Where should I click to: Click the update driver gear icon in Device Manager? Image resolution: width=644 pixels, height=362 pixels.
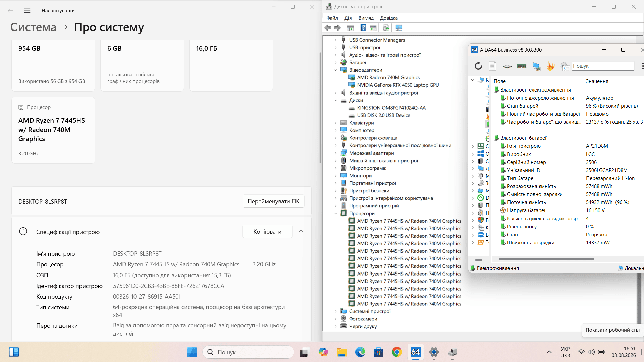click(386, 28)
